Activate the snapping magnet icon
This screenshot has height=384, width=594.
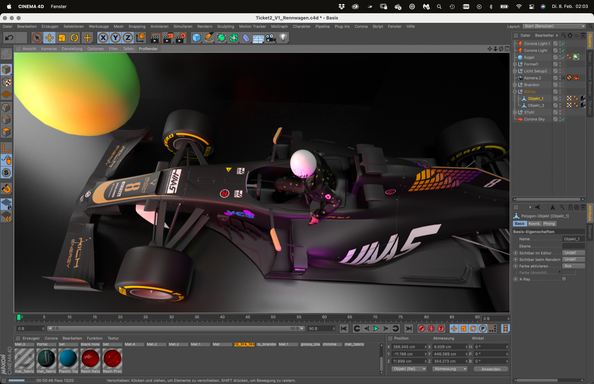click(x=6, y=188)
